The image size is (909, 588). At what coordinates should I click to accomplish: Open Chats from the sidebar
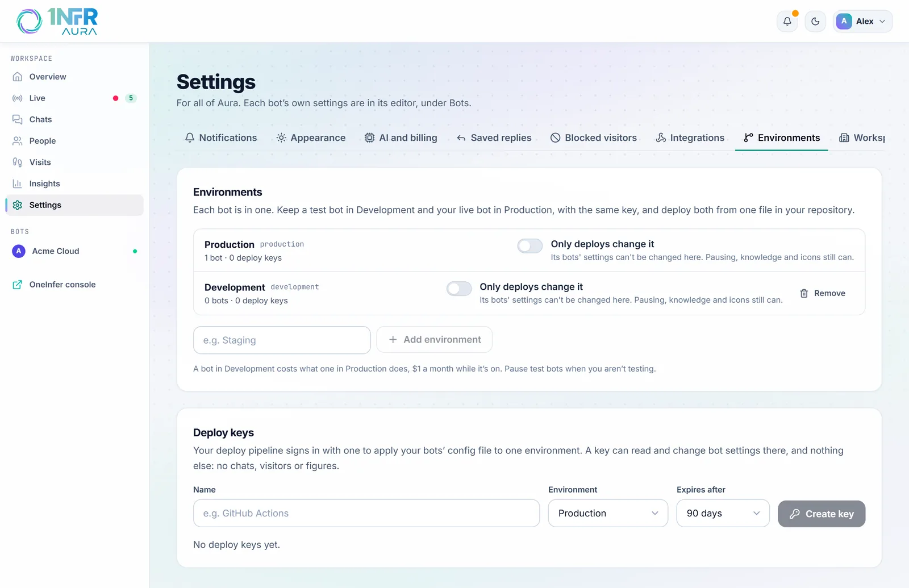tap(74, 119)
